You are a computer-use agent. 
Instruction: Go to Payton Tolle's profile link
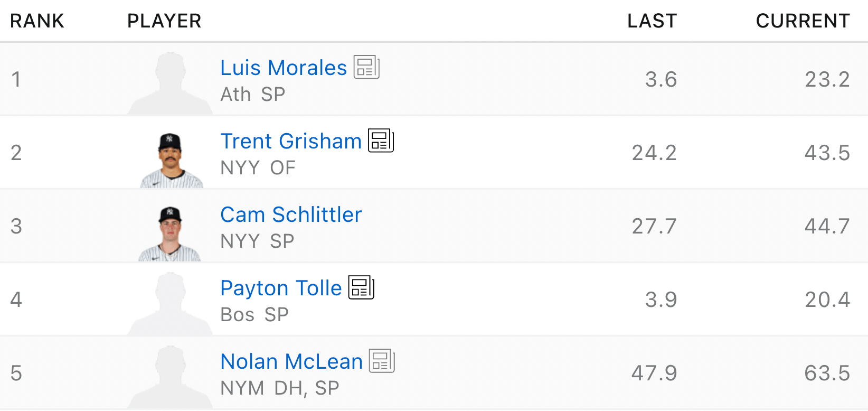281,288
